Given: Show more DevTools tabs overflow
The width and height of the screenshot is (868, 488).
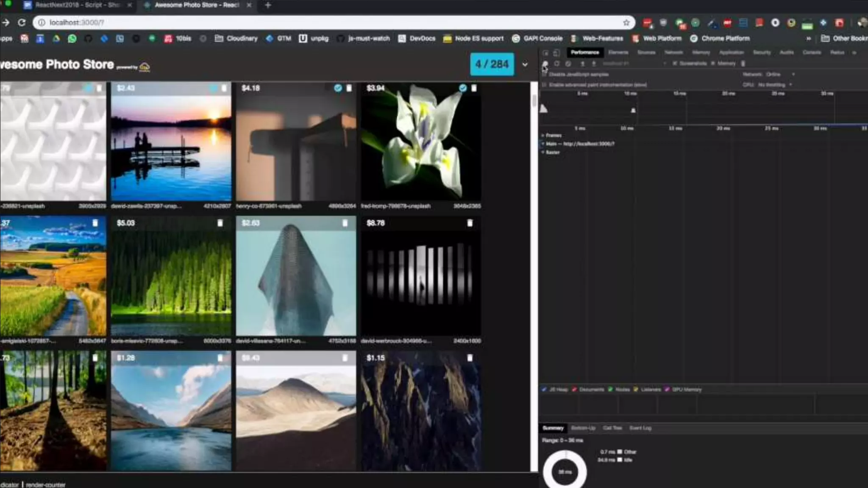Looking at the screenshot, I should [x=854, y=53].
